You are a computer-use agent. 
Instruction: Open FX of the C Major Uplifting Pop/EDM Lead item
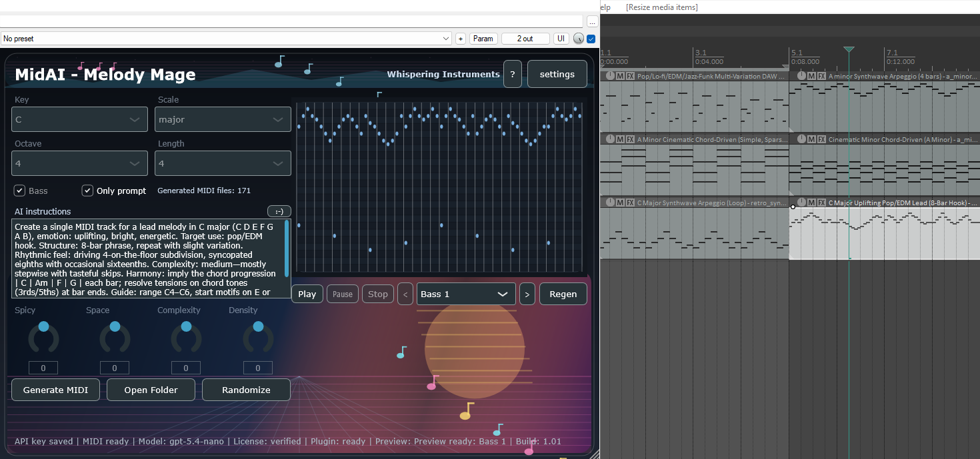[821, 203]
